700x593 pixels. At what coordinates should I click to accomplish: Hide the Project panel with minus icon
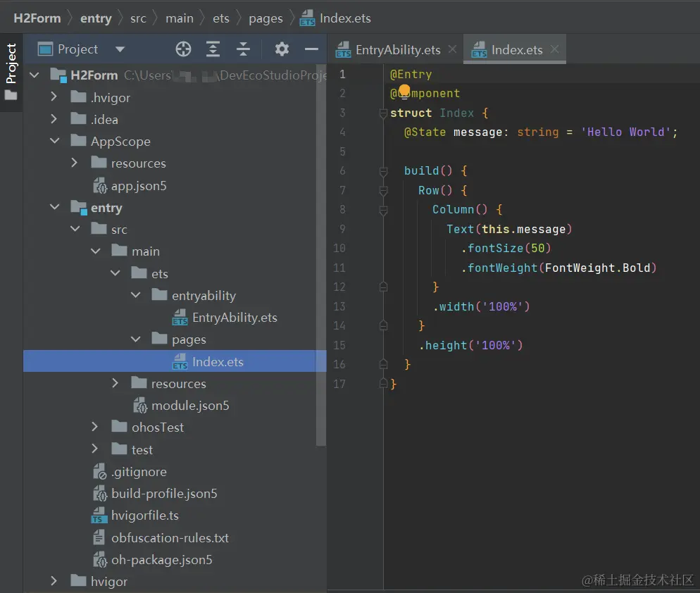pyautogui.click(x=311, y=49)
